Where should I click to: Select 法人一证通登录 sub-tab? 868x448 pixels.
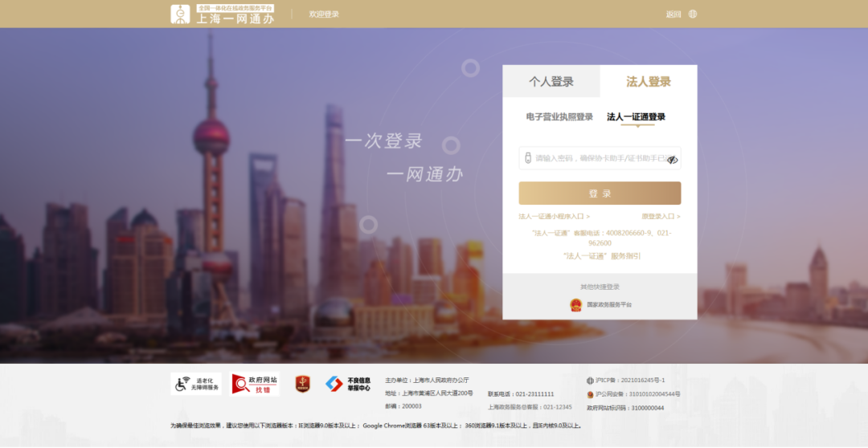click(x=636, y=117)
